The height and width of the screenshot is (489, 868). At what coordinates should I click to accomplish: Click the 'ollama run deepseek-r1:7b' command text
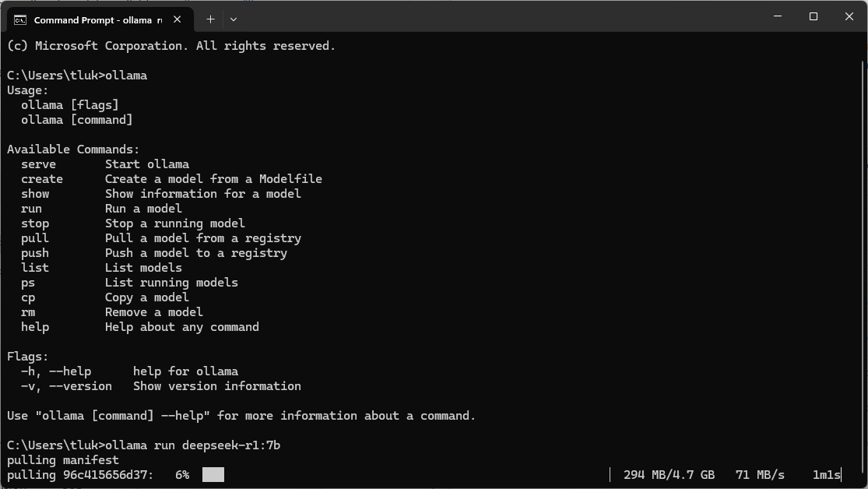[192, 445]
